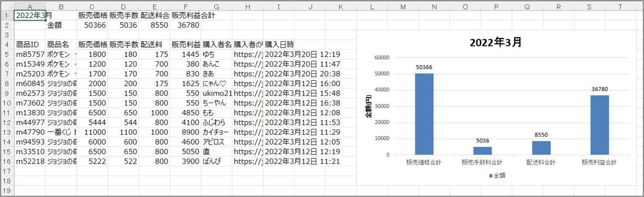Click product ID cell m73602
Screen dimensions: 644x197
click(30, 103)
